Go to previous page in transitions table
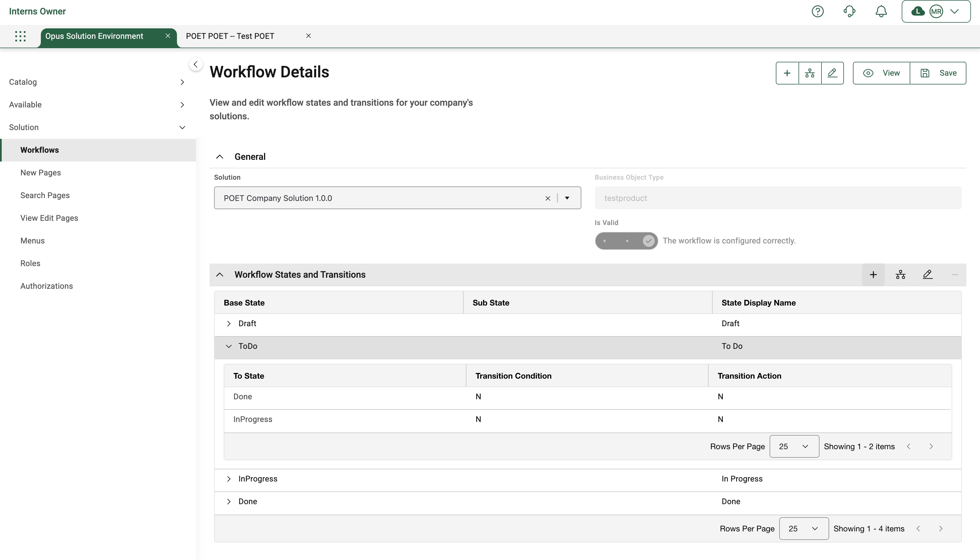This screenshot has height=560, width=980. pyautogui.click(x=909, y=447)
